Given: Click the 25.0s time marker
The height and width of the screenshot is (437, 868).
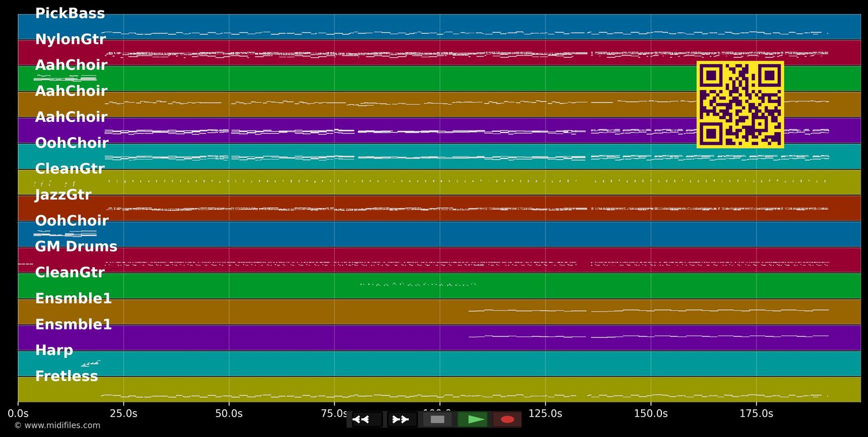Looking at the screenshot, I should [x=123, y=413].
